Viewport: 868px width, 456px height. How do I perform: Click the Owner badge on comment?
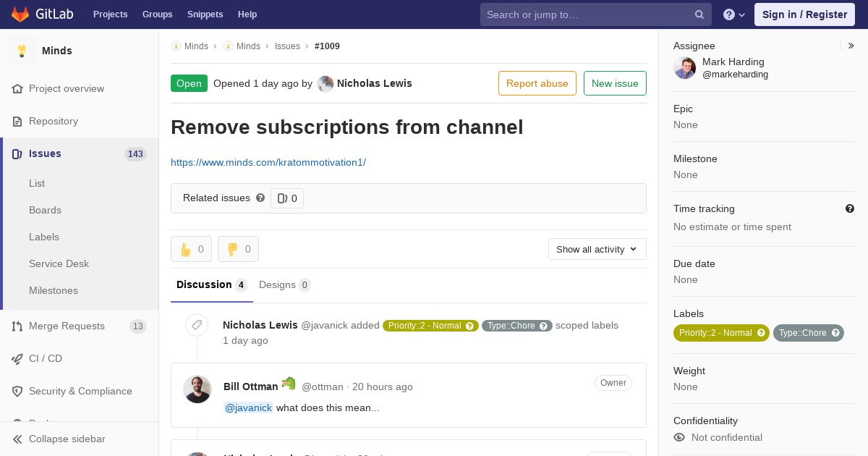click(x=613, y=383)
